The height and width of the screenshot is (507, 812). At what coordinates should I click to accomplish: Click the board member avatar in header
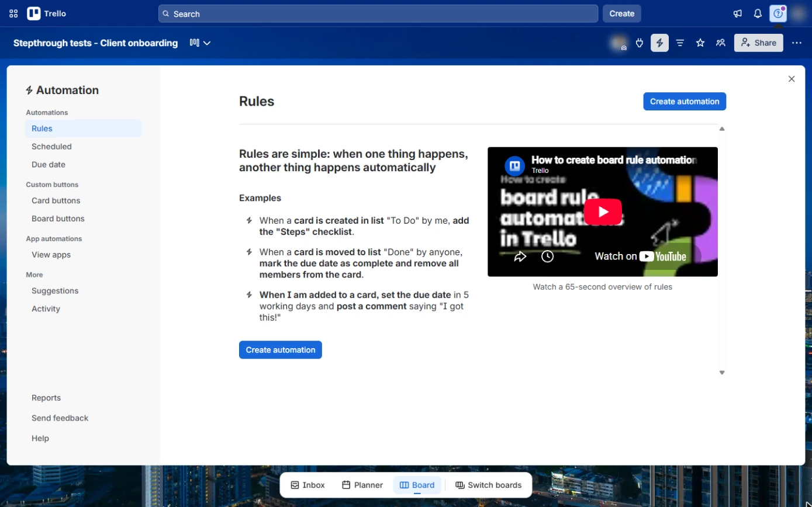point(618,43)
